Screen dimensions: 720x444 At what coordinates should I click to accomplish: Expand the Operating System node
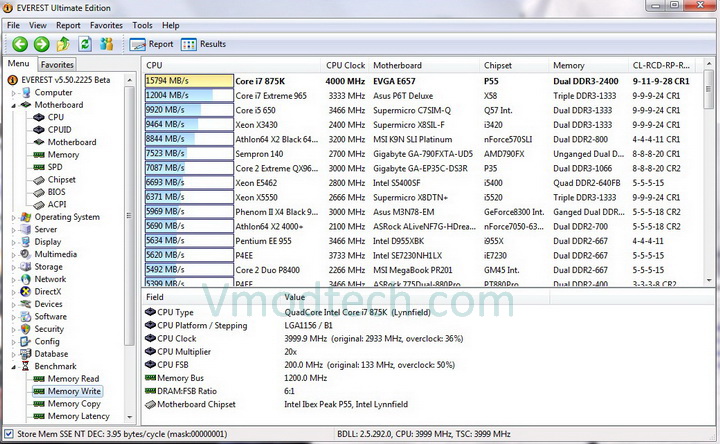[x=13, y=217]
